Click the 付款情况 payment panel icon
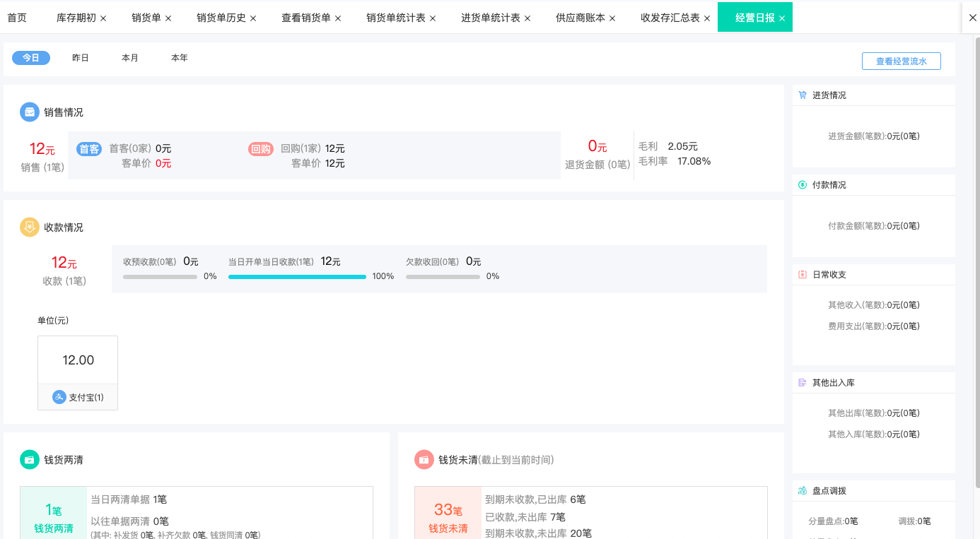Screen dimensions: 980x539 point(802,184)
